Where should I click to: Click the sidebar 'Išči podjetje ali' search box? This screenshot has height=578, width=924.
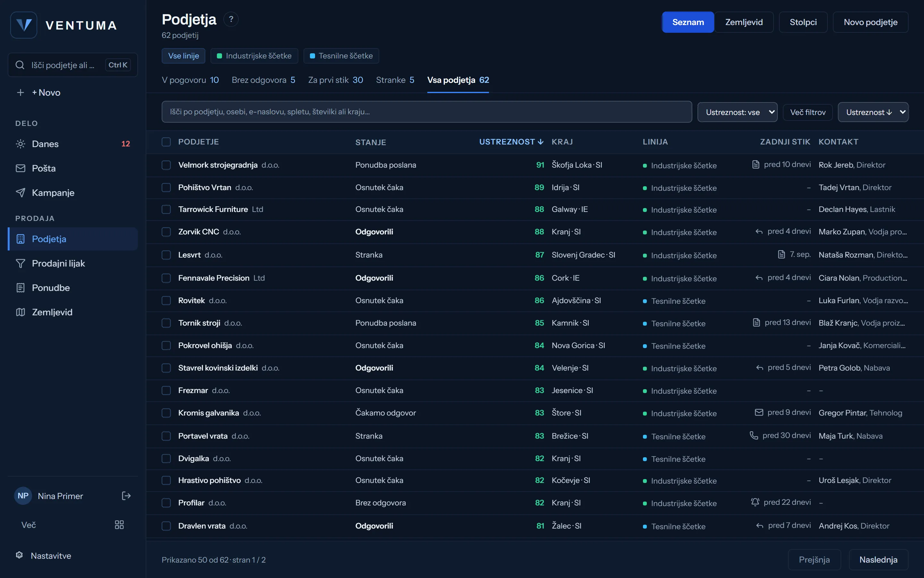click(x=73, y=65)
